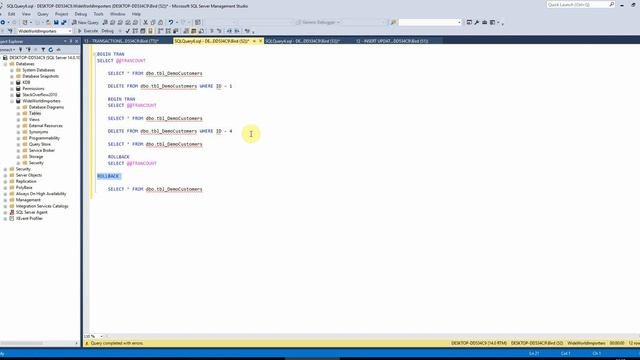Collapse the WideWorldImporters database node

point(12,101)
